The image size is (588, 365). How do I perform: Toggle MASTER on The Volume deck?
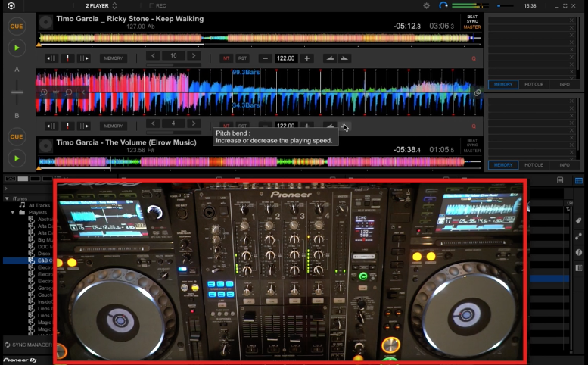(472, 151)
